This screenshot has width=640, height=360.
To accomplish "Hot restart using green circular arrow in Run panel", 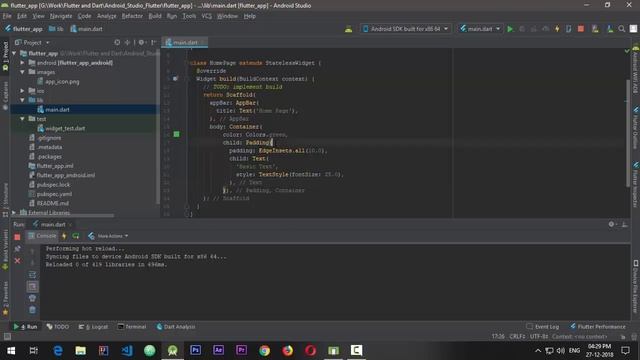I will [76, 236].
